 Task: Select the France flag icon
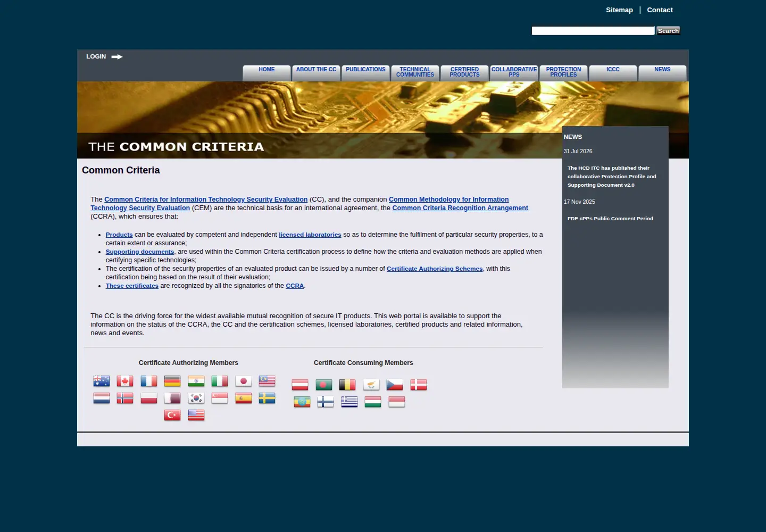coord(148,381)
